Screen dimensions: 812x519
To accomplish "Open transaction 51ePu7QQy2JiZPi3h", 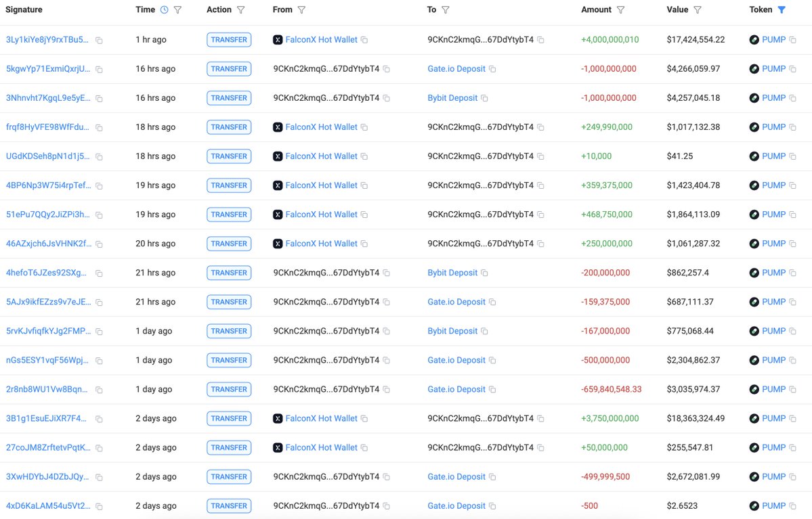I will (47, 215).
